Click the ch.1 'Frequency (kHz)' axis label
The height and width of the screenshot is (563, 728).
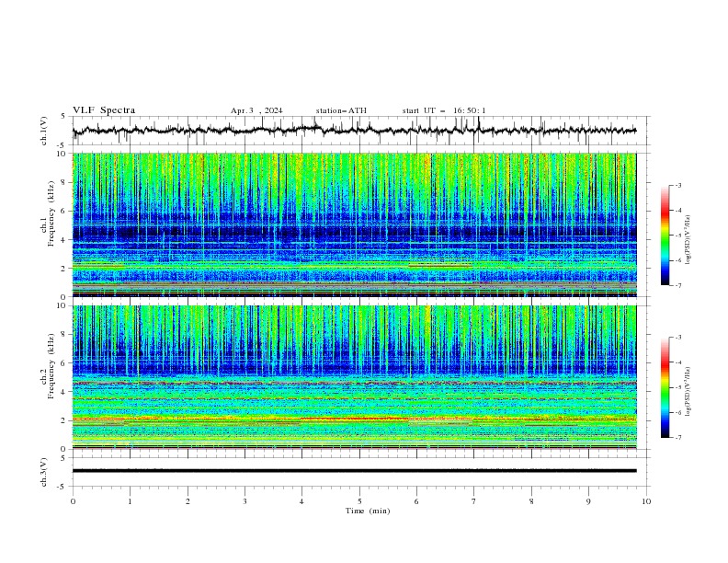(x=51, y=213)
